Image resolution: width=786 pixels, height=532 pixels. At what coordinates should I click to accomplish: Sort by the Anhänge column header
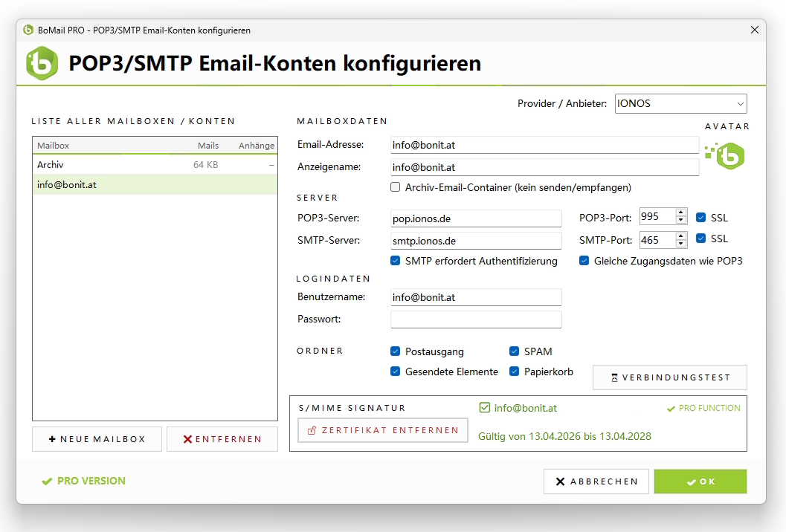256,146
